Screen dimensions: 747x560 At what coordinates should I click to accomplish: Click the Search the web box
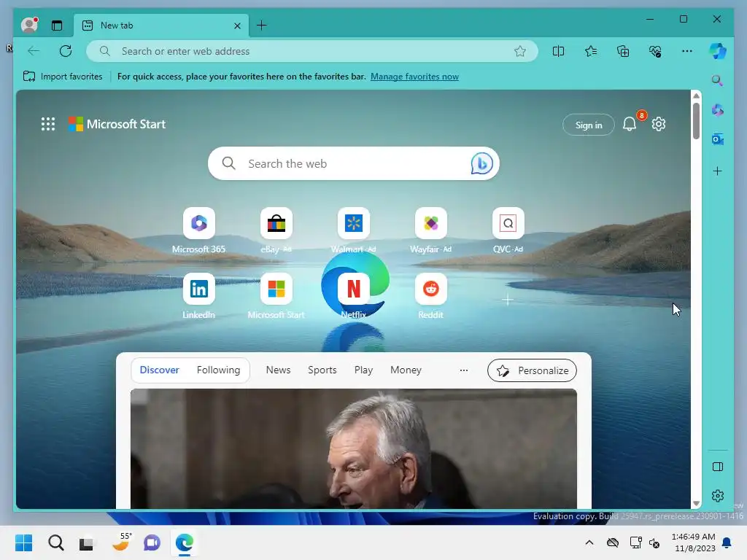click(x=354, y=163)
